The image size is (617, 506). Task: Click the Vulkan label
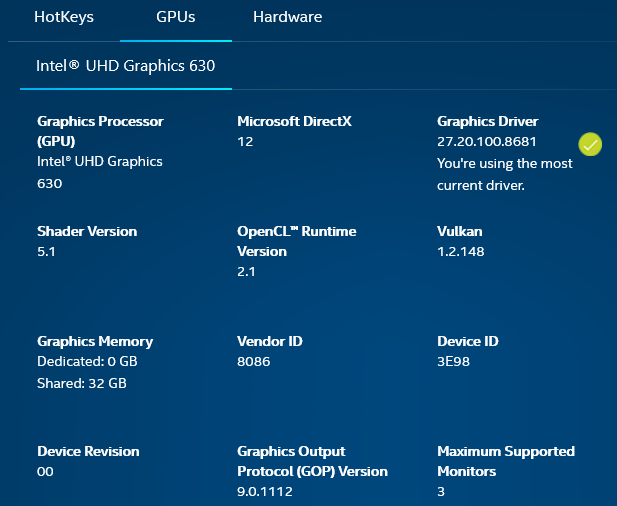pyautogui.click(x=460, y=231)
